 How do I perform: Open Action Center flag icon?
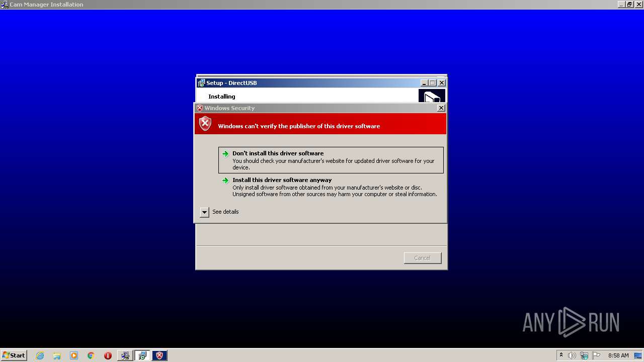(x=596, y=355)
